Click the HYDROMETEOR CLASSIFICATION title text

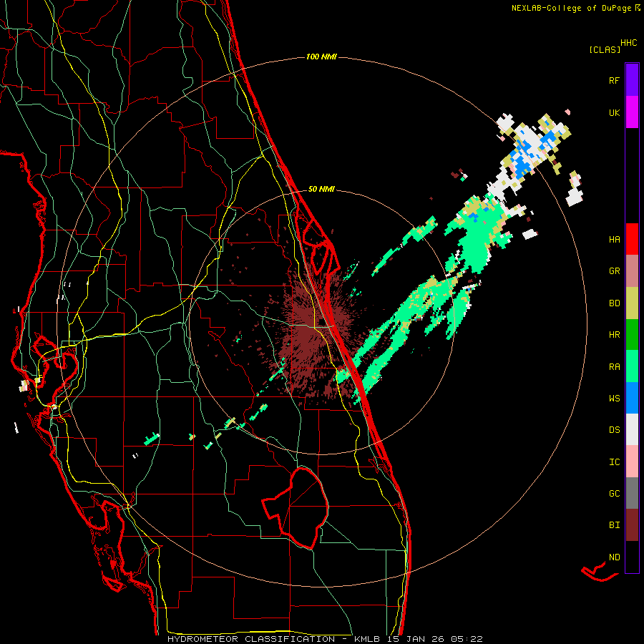(x=251, y=639)
